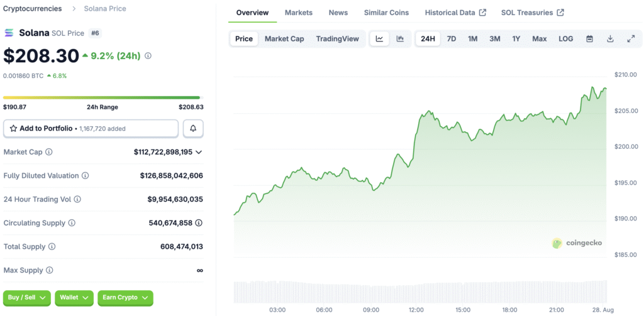
Task: Select the Price chart mode
Action: tap(244, 39)
